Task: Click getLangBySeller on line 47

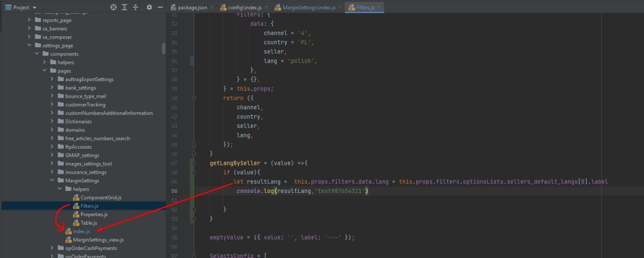Action: [x=235, y=163]
